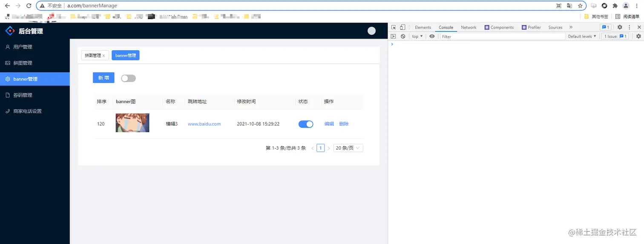Open 商家电话设置 in the sidebar
The width and height of the screenshot is (644, 244).
tap(35, 111)
